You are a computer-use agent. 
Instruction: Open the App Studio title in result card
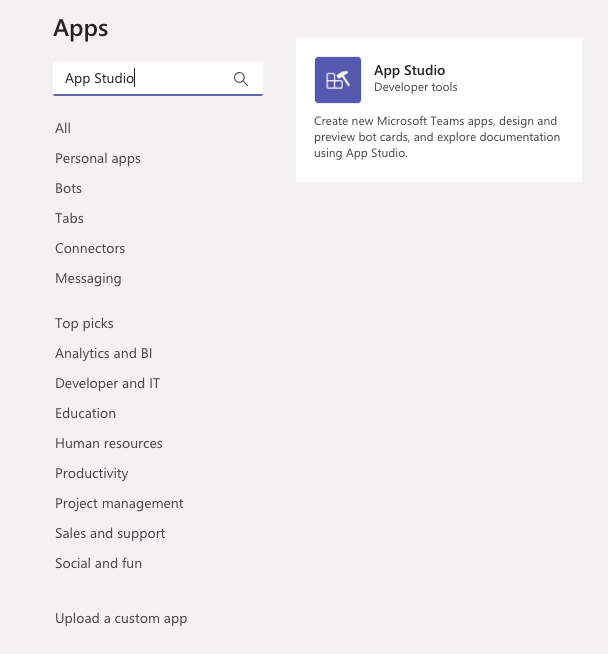tap(410, 70)
